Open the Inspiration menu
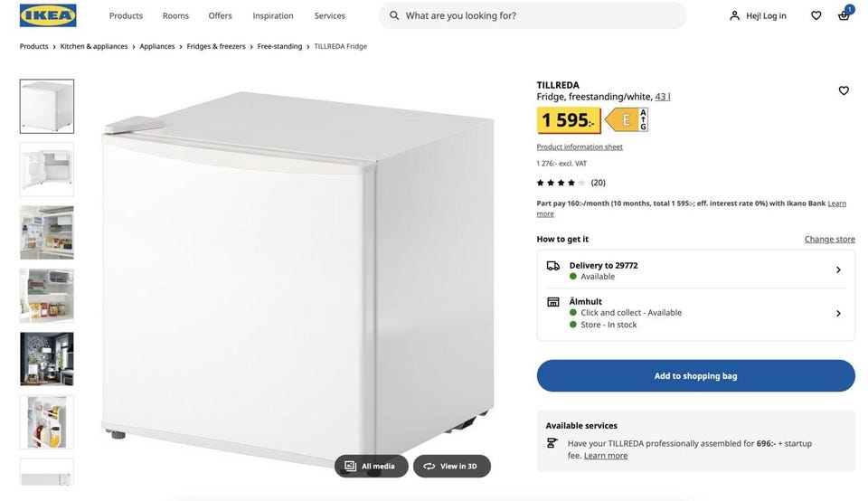This screenshot has width=868, height=501. tap(273, 15)
